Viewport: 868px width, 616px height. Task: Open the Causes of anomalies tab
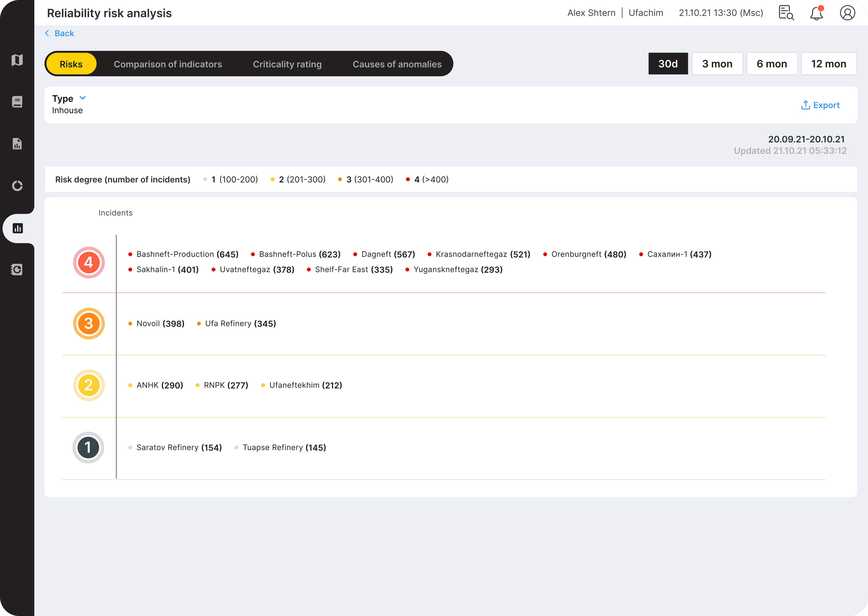tap(397, 64)
